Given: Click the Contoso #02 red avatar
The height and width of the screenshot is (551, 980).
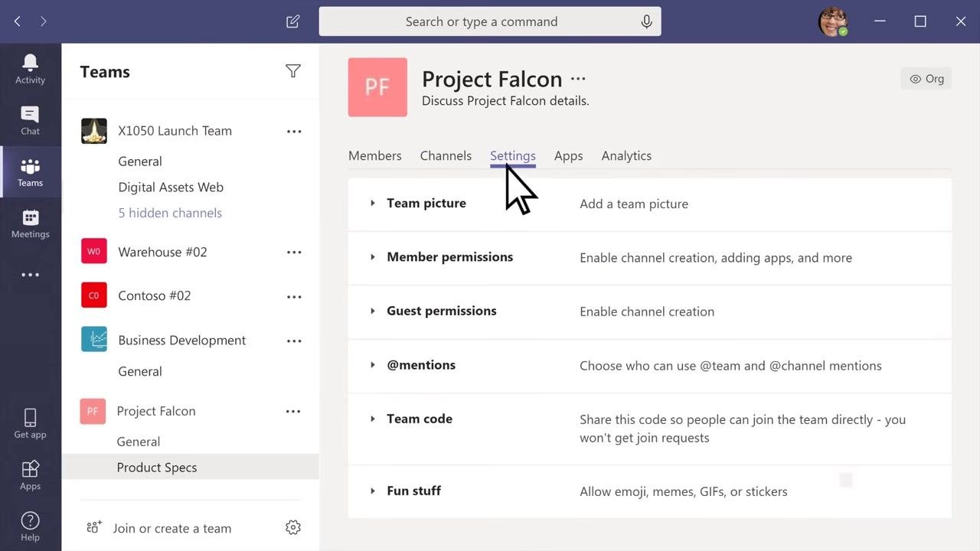Looking at the screenshot, I should [94, 295].
